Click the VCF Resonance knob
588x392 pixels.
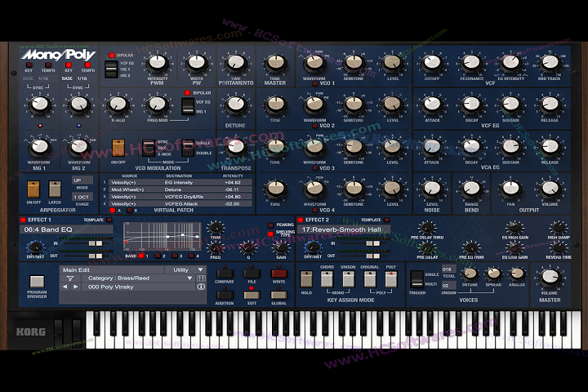(x=471, y=64)
